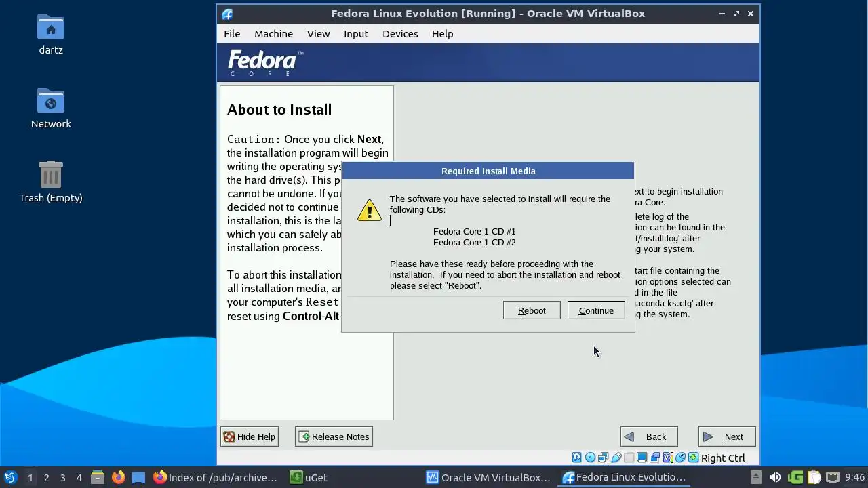Click the mouse integration icon in status bar
This screenshot has height=488, width=868.
pyautogui.click(x=680, y=457)
